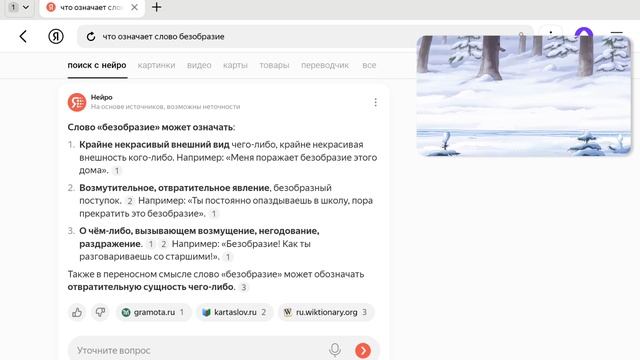Close the current browser tab
This screenshot has height=360, width=640.
pos(134,7)
